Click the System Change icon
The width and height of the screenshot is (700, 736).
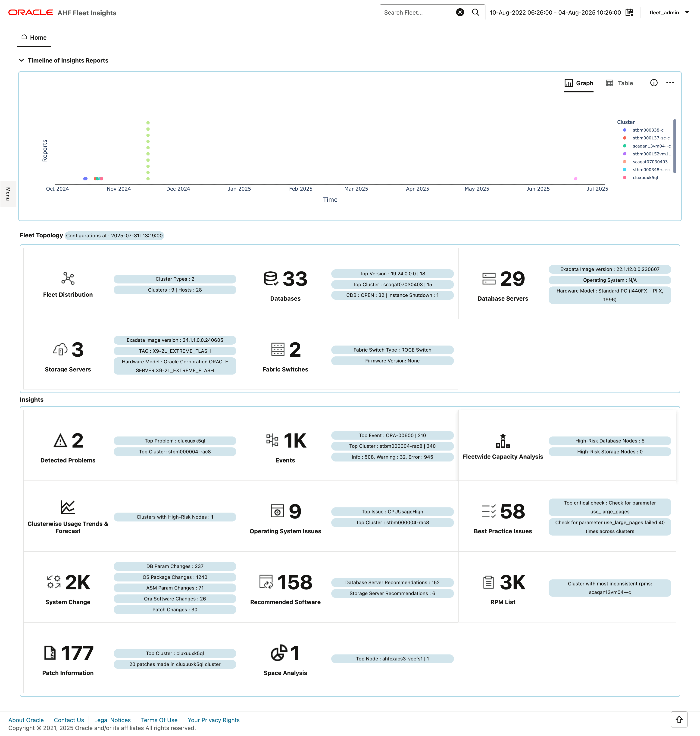54,582
